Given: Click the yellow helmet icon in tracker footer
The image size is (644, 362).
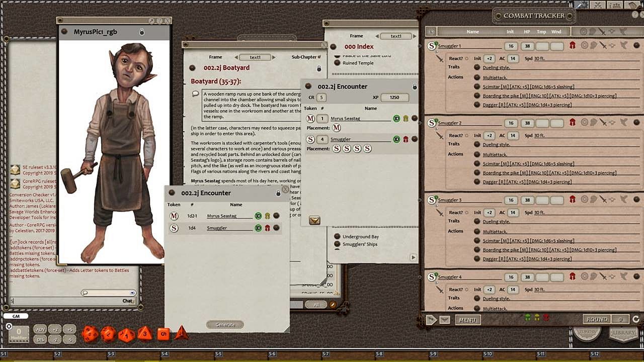Looking at the screenshot, I should point(537,318).
